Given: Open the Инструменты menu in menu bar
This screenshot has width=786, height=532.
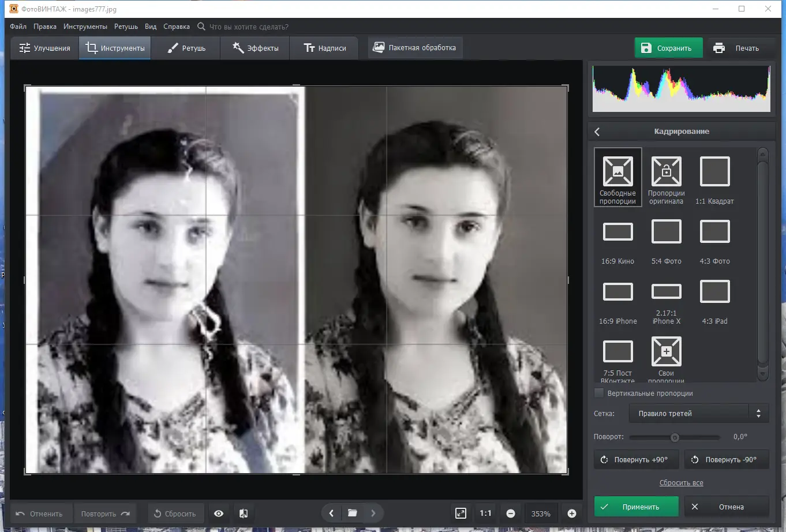Looking at the screenshot, I should pos(85,27).
